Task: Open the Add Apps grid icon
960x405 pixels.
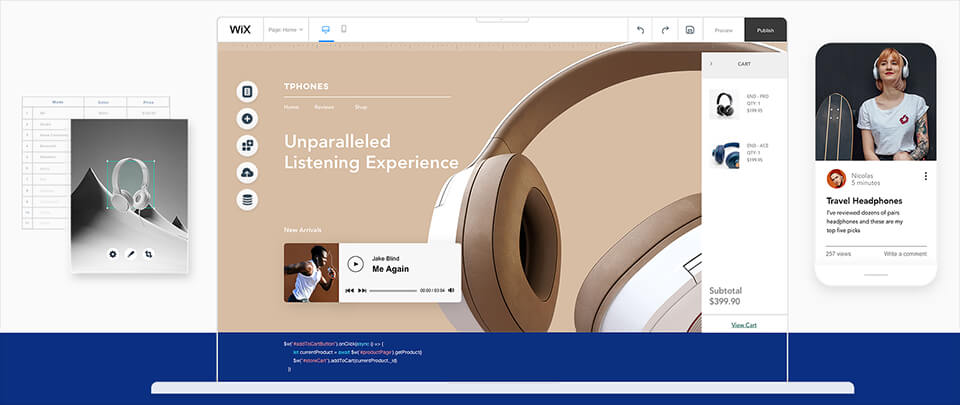Action: (x=247, y=146)
